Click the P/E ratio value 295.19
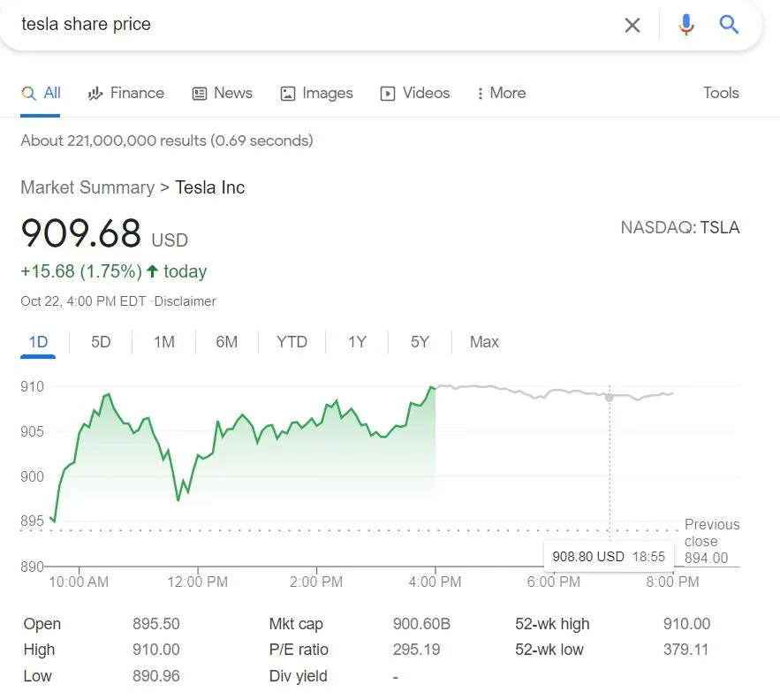Screen dimensions: 780x700 (x=416, y=650)
